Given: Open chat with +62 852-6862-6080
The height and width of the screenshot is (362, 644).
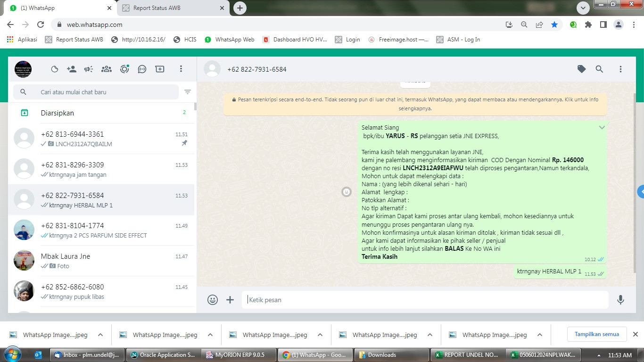Looking at the screenshot, I should point(101,291).
